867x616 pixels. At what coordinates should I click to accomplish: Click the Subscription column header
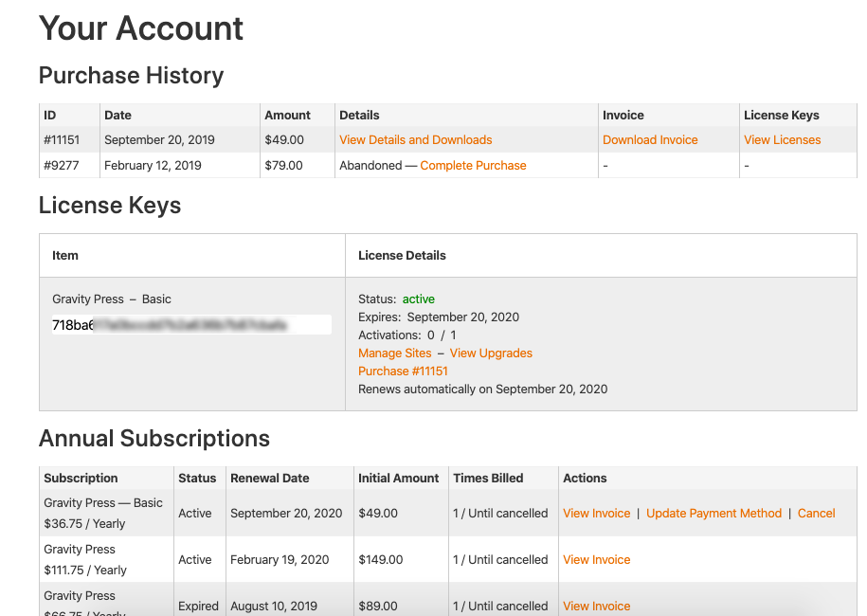pyautogui.click(x=81, y=478)
